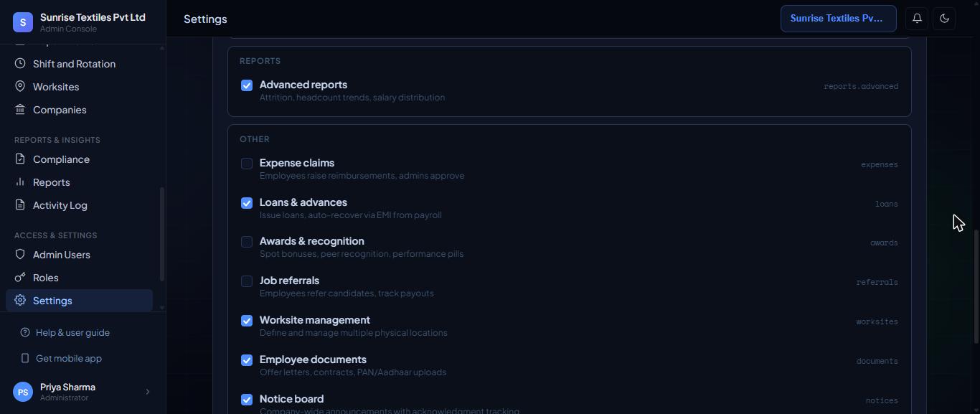This screenshot has height=414, width=980.
Task: Select Settings menu item
Action: click(x=79, y=301)
